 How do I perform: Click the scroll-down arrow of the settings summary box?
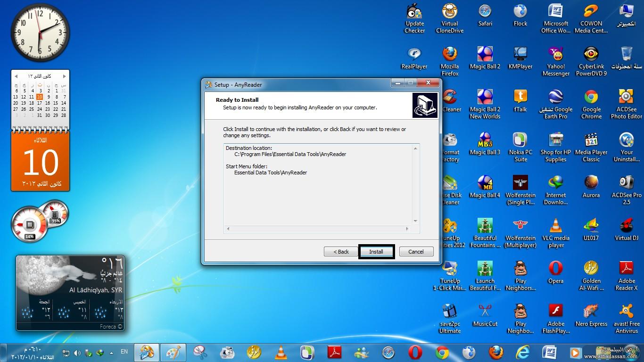[x=415, y=221]
